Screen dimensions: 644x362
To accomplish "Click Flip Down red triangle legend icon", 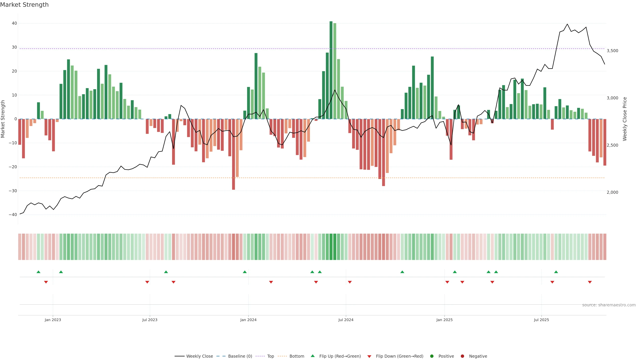I will coord(369,356).
